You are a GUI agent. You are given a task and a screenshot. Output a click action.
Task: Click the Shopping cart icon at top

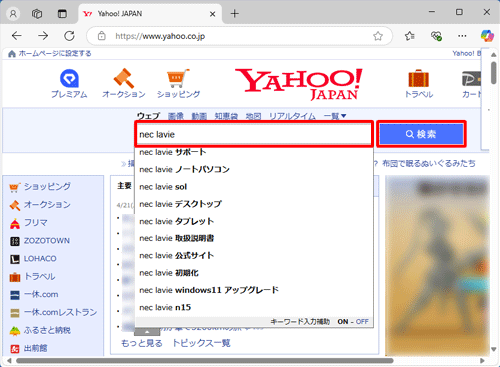tap(178, 78)
